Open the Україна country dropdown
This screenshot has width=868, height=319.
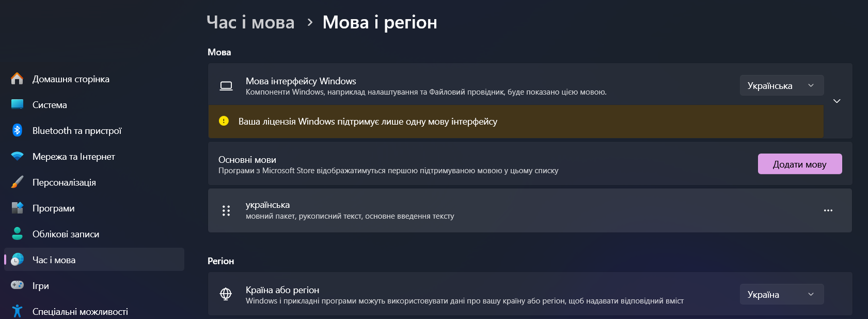click(x=781, y=295)
